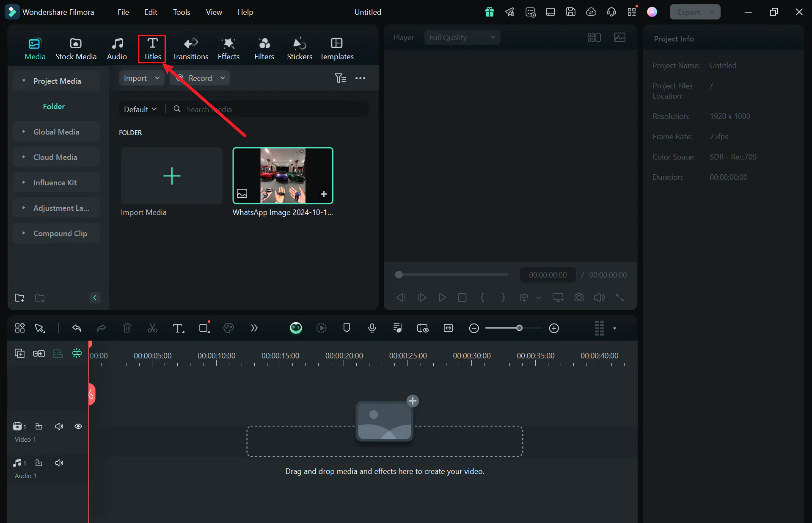This screenshot has width=812, height=523.
Task: Open the Transitions tab
Action: [x=190, y=49]
